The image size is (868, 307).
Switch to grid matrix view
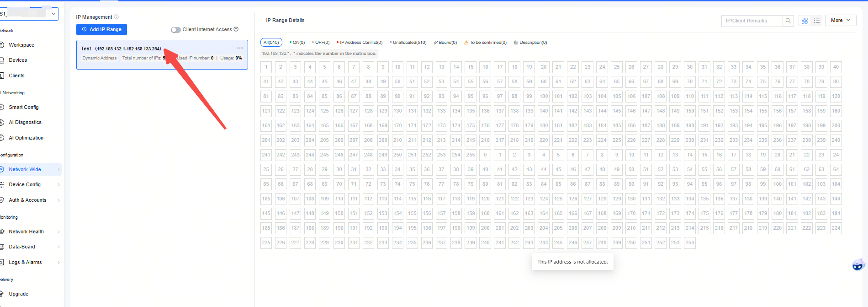[x=804, y=21]
